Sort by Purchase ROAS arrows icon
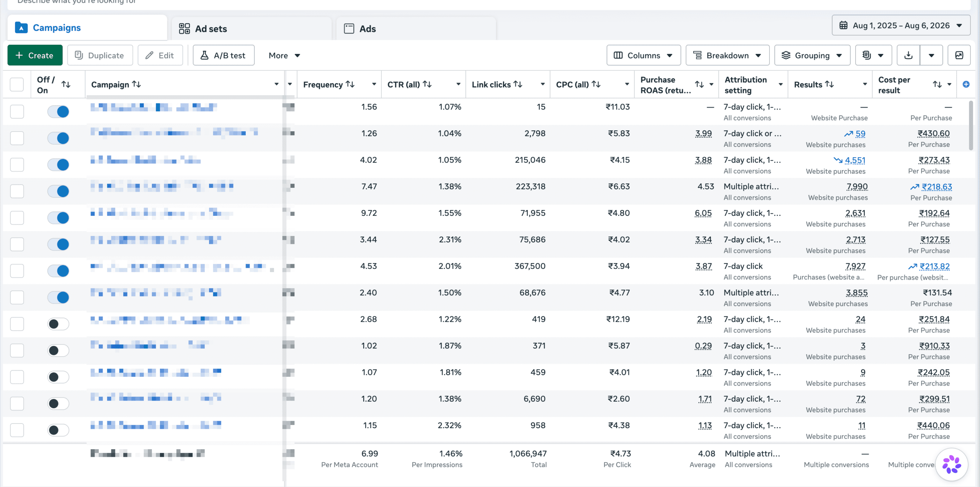The image size is (980, 487). point(699,85)
